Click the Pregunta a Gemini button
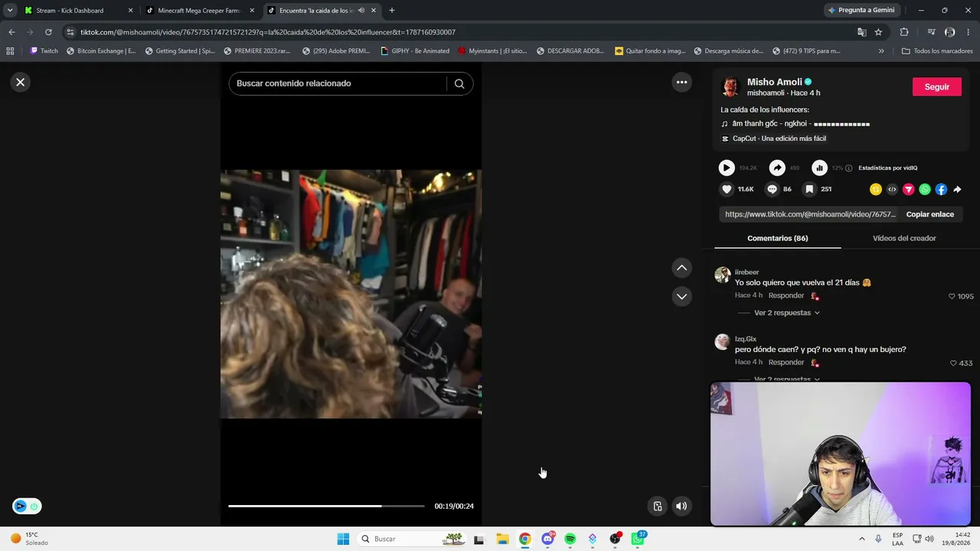The height and width of the screenshot is (551, 980). tap(861, 11)
